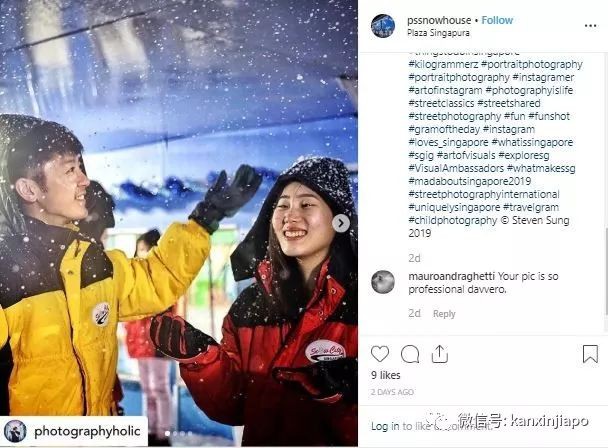
Task: Save the post with the bookmark icon
Action: coord(590,354)
